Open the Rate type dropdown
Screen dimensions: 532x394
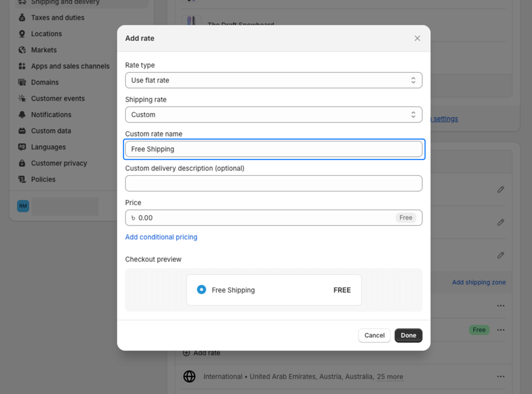coord(273,80)
